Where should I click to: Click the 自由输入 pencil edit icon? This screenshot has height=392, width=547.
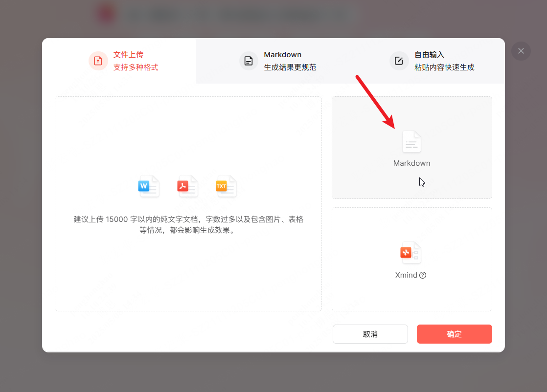point(399,61)
